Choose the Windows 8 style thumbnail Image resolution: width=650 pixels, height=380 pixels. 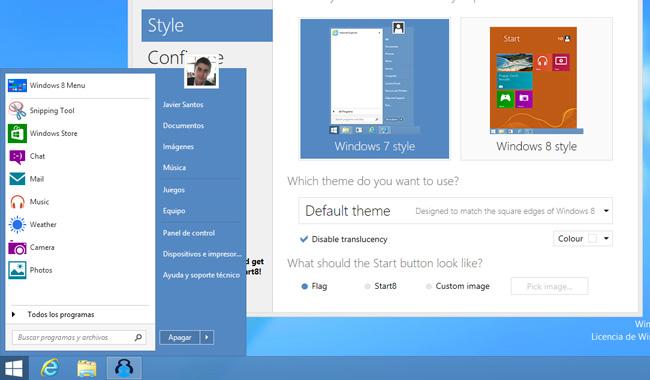(536, 89)
